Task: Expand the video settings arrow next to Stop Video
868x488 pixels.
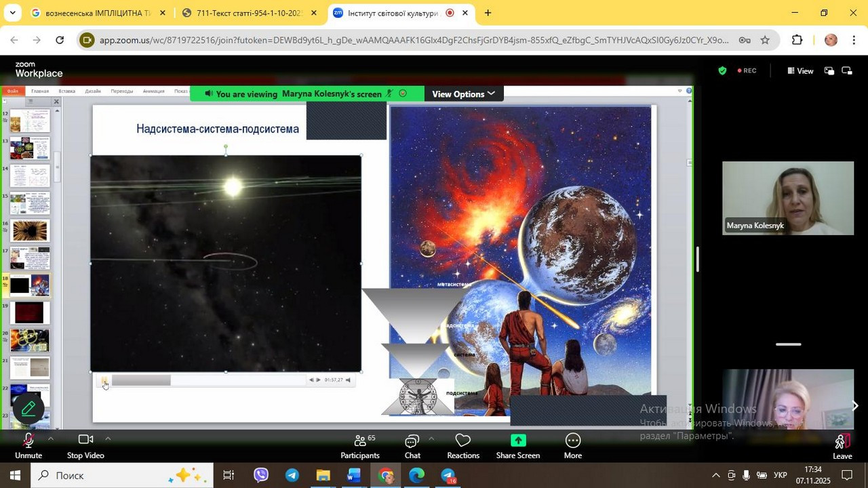Action: [108, 439]
